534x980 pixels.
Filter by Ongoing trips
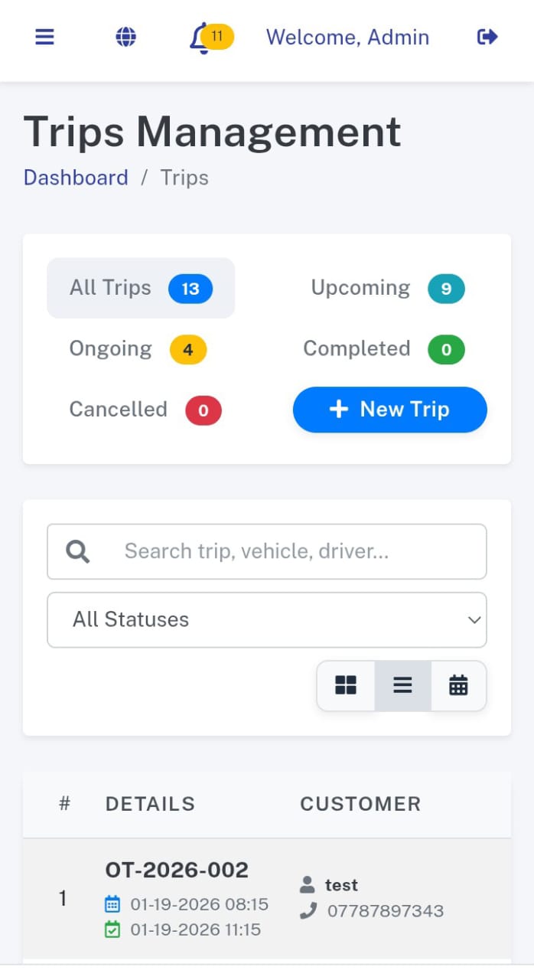(138, 349)
